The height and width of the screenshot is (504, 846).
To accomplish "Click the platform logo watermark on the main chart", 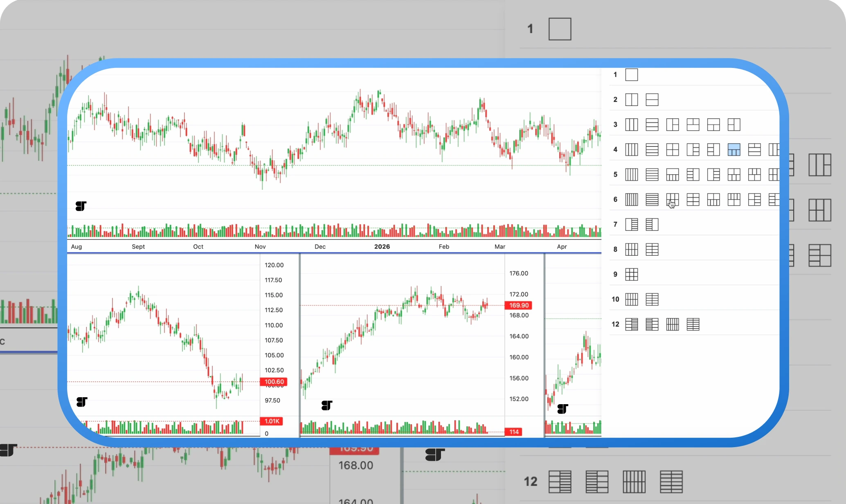I will click(x=81, y=206).
